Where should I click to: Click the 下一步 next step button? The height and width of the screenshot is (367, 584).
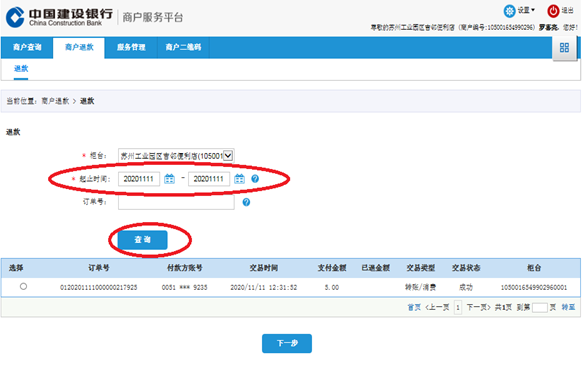[x=287, y=343]
